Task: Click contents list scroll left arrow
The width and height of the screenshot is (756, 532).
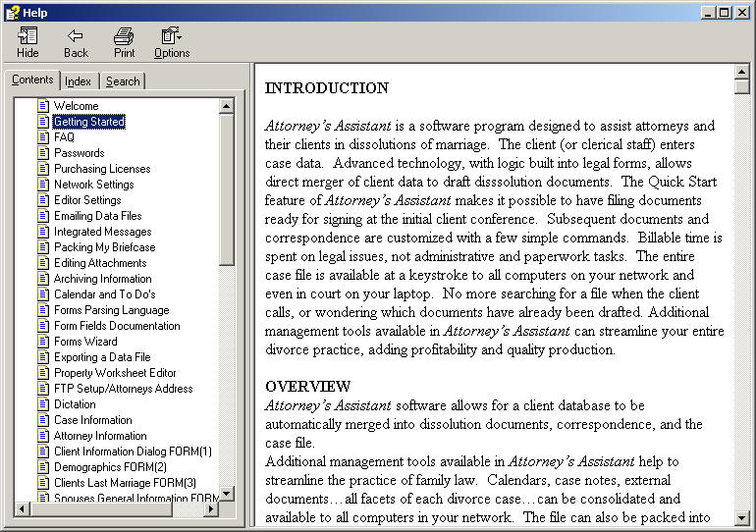Action: click(x=23, y=508)
